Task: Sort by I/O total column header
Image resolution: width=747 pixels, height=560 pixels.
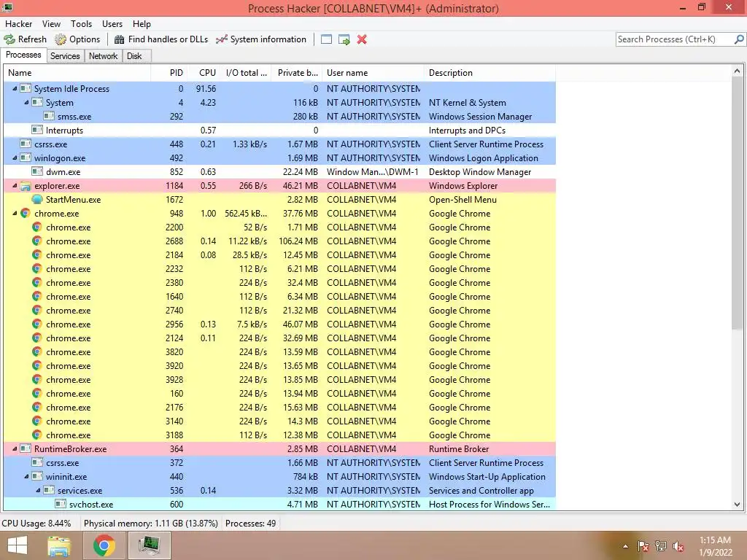Action: 247,73
